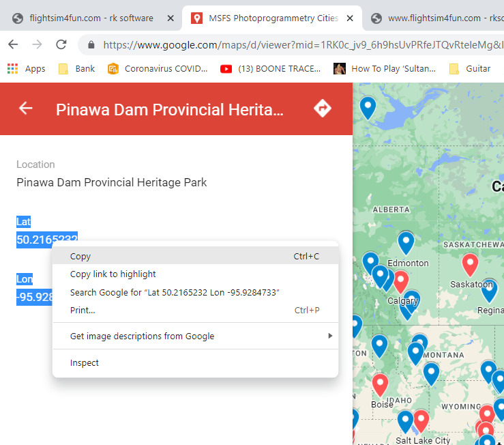Click the red map pin near Boise
The width and height of the screenshot is (504, 445).
coord(380,383)
